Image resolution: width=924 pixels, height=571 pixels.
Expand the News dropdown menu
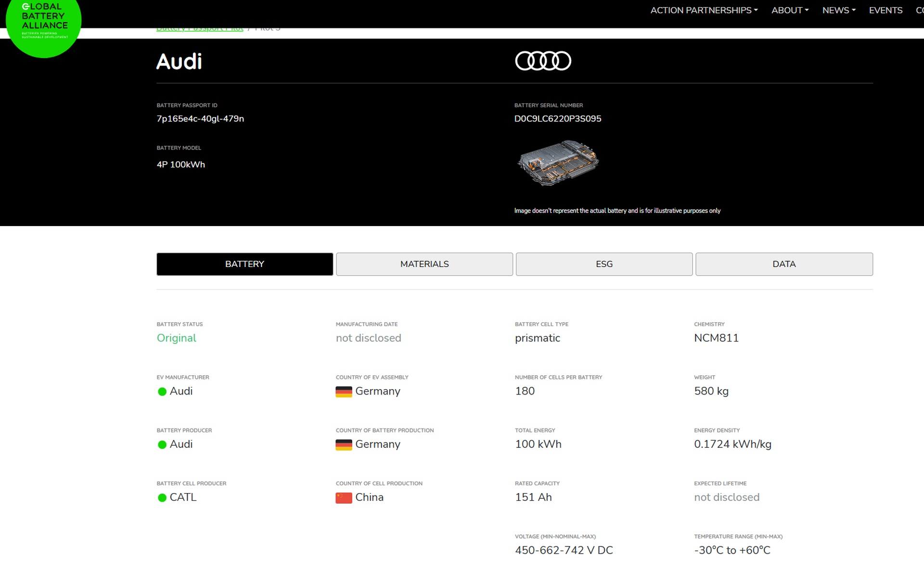pos(839,10)
